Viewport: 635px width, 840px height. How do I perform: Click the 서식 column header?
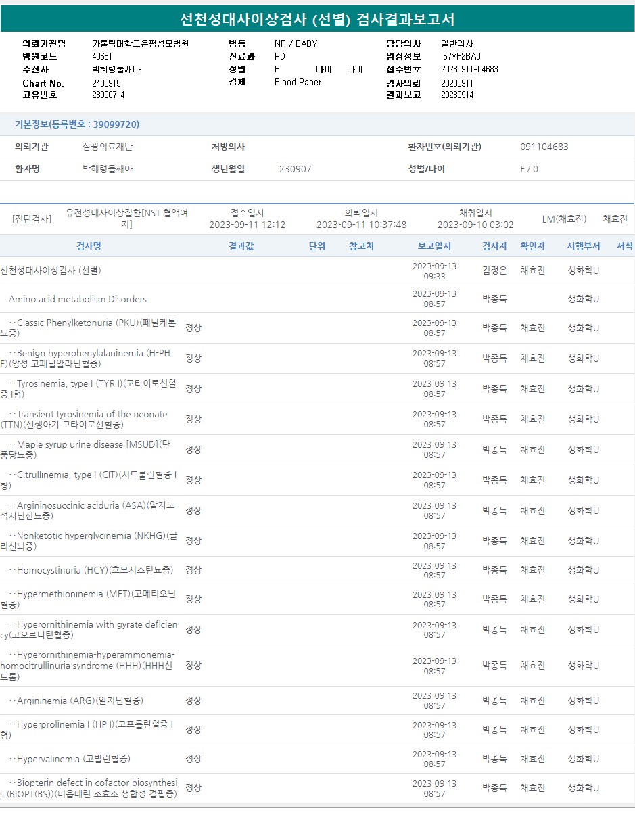pos(624,246)
